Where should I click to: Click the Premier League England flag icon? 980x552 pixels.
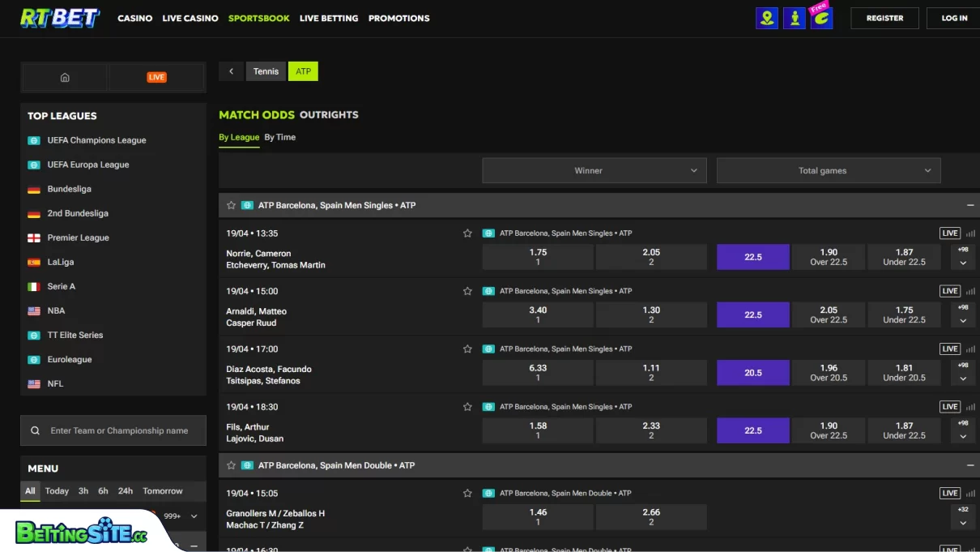[x=34, y=238]
